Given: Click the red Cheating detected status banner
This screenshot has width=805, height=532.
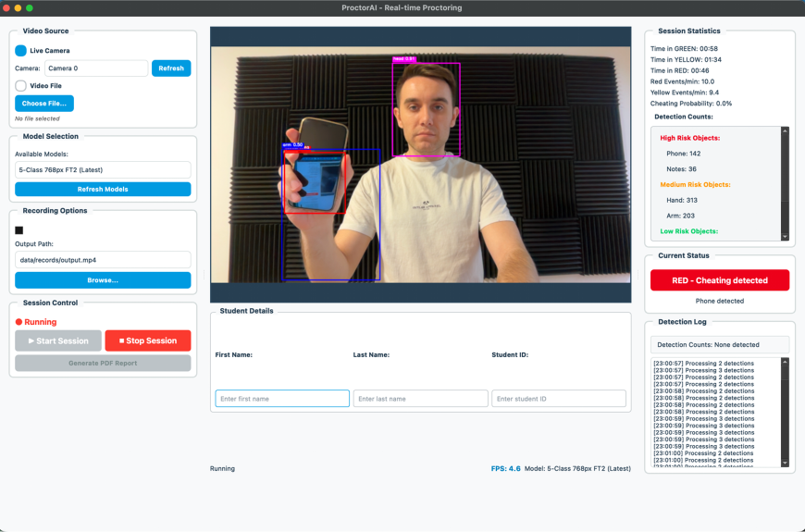Looking at the screenshot, I should (720, 280).
